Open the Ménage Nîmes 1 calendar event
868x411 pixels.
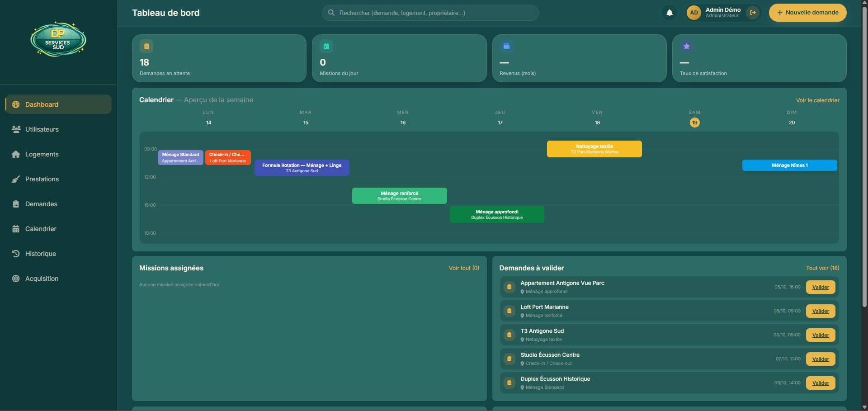click(x=789, y=165)
